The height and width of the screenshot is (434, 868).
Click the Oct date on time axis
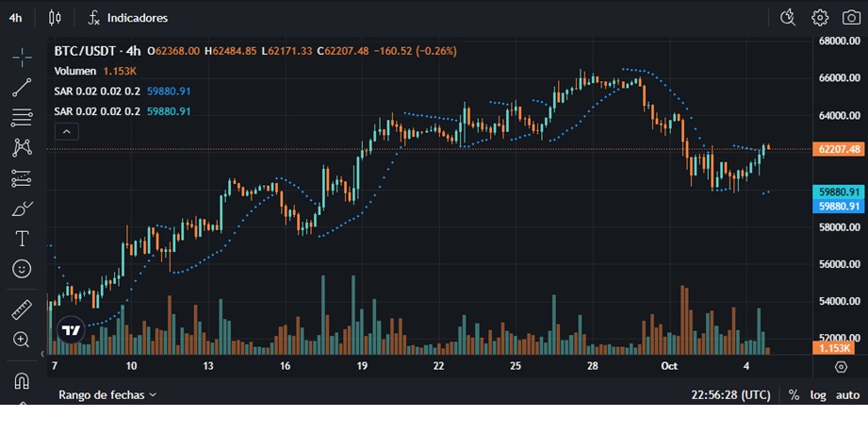670,366
